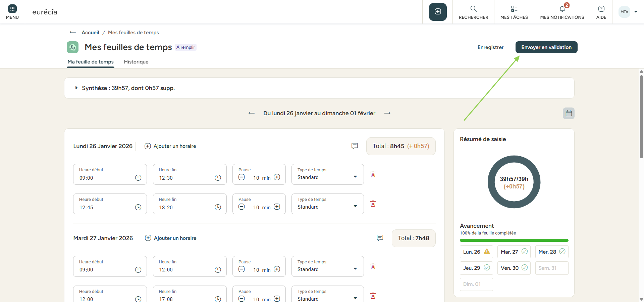Switch to the Historique tab
The height and width of the screenshot is (302, 644).
(136, 62)
